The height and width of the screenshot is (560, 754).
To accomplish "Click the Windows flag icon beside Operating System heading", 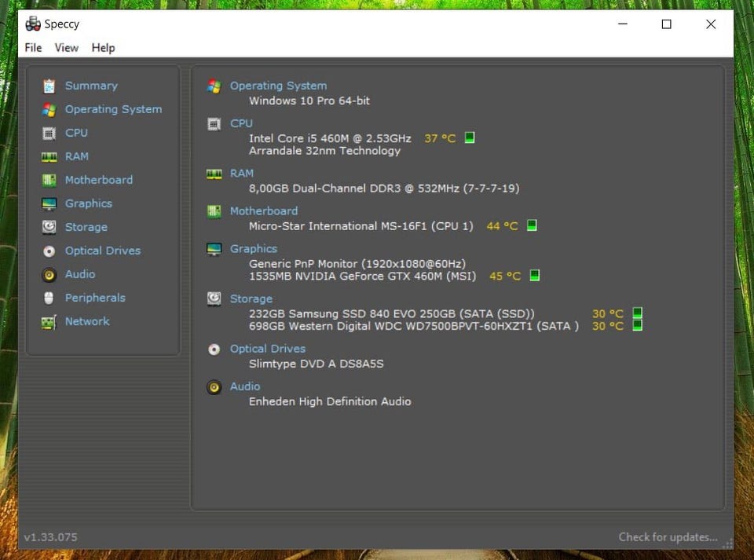I will coord(214,86).
